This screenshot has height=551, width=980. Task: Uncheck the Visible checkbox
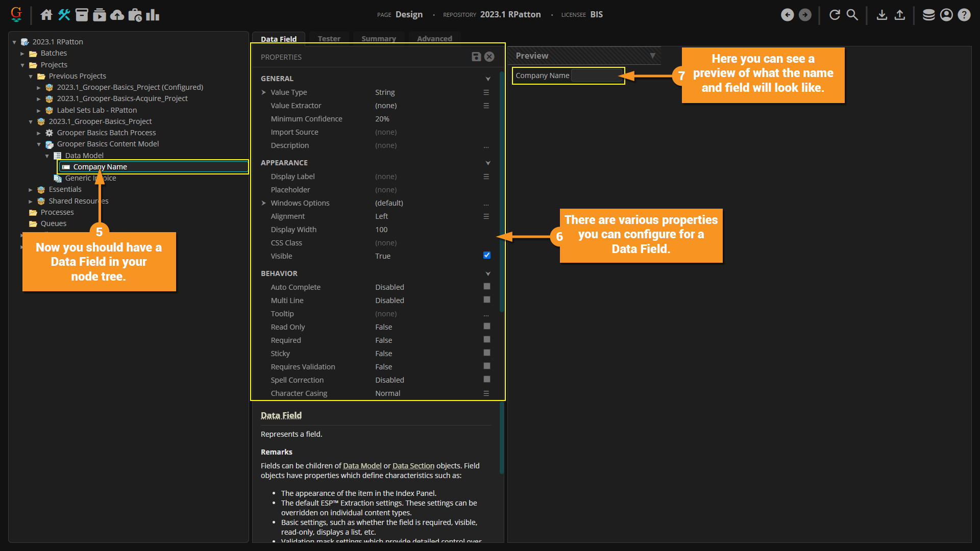[486, 255]
